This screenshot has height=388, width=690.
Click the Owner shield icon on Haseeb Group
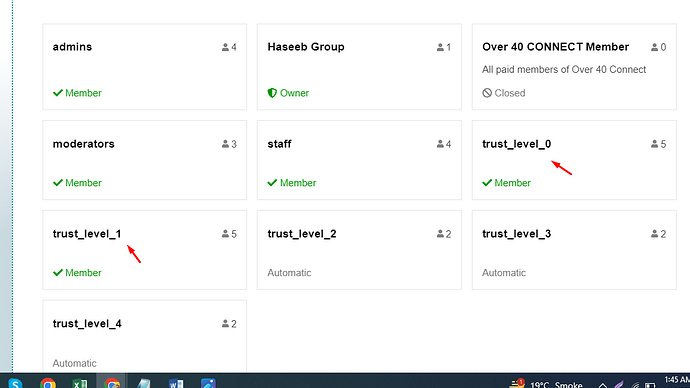click(x=272, y=93)
